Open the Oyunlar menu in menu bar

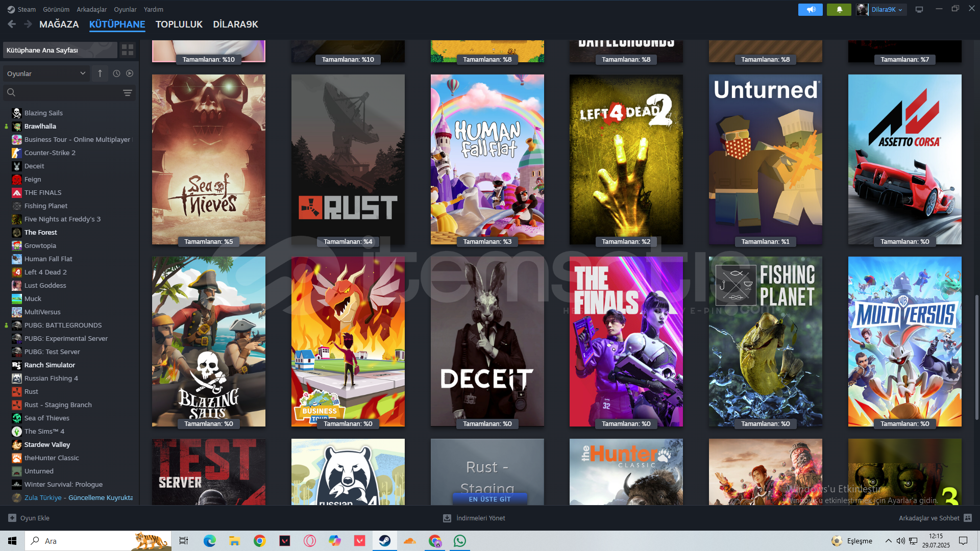coord(125,9)
